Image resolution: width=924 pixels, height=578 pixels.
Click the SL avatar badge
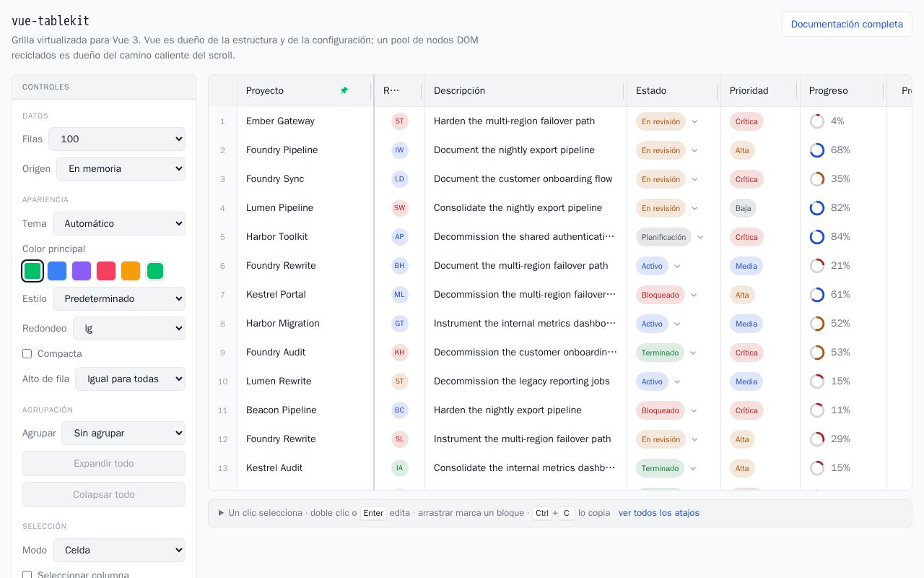[x=399, y=439]
